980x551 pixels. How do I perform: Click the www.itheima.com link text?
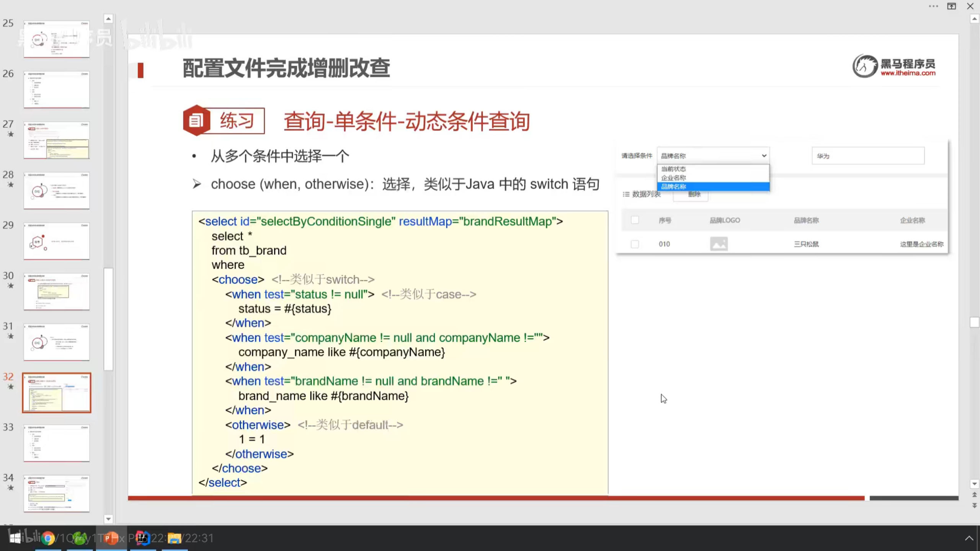click(908, 73)
